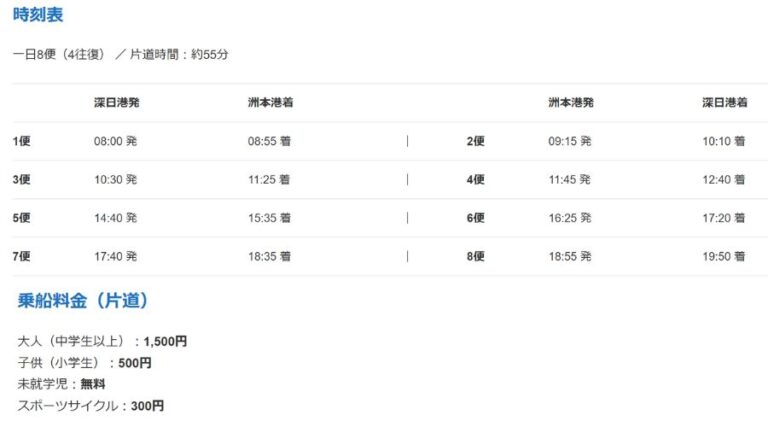The width and height of the screenshot is (768, 427).
Task: Click the 10:10 着 arrival time
Action: point(724,141)
